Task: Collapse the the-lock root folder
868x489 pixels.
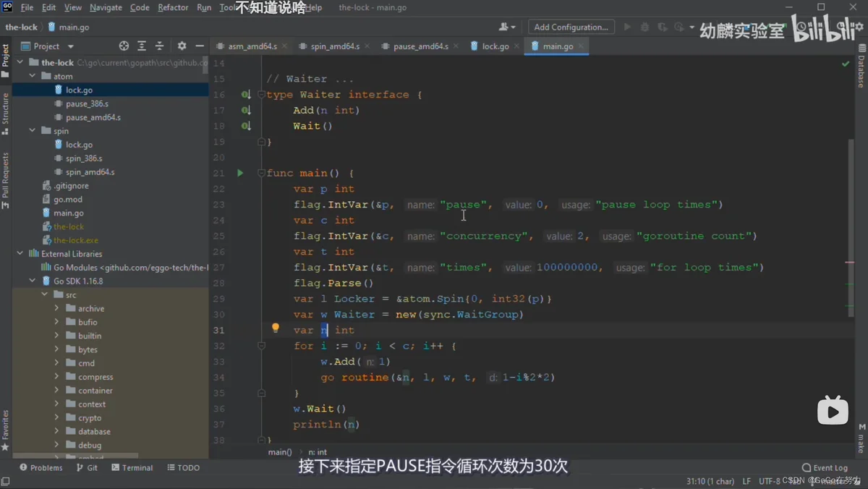Action: pos(20,63)
